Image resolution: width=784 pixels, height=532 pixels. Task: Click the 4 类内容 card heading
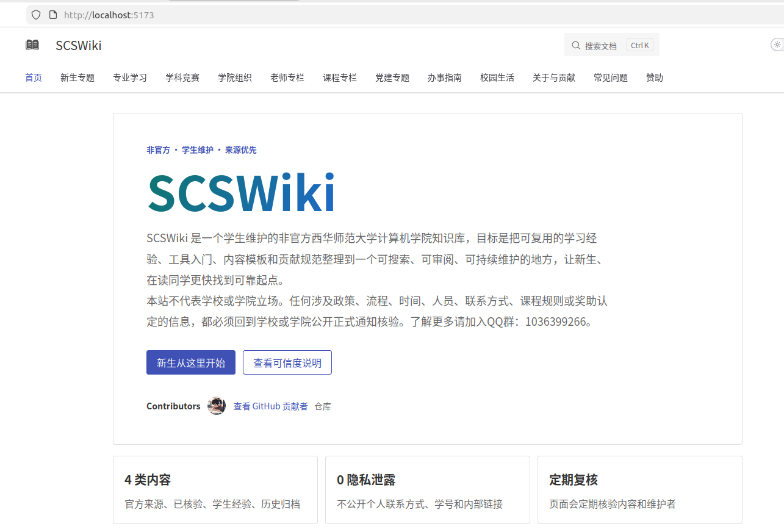148,480
